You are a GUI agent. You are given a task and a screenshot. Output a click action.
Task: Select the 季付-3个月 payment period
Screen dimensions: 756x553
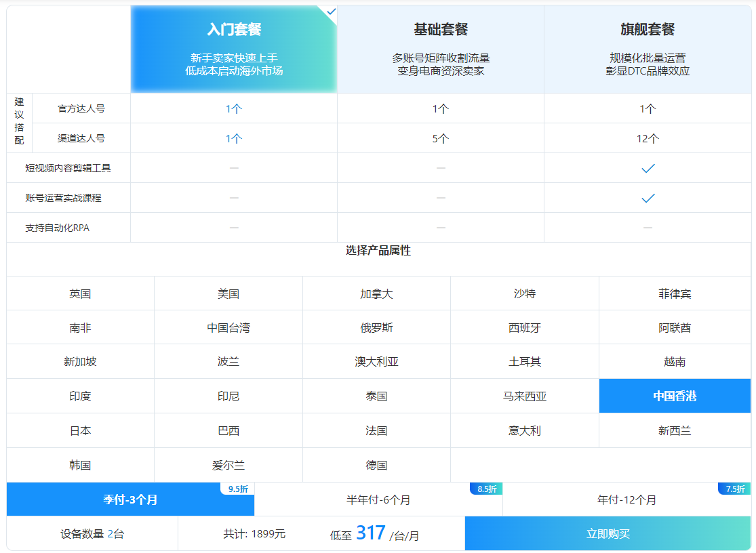[x=129, y=500]
